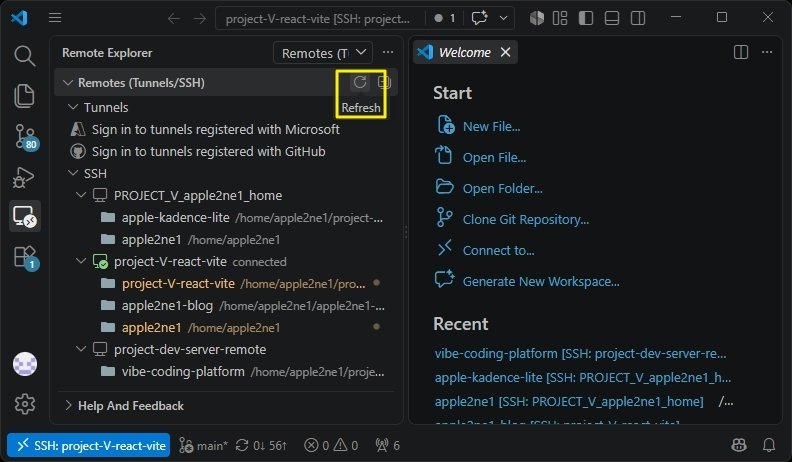Image resolution: width=792 pixels, height=462 pixels.
Task: Collapse the SSH tree node
Action: [x=73, y=173]
